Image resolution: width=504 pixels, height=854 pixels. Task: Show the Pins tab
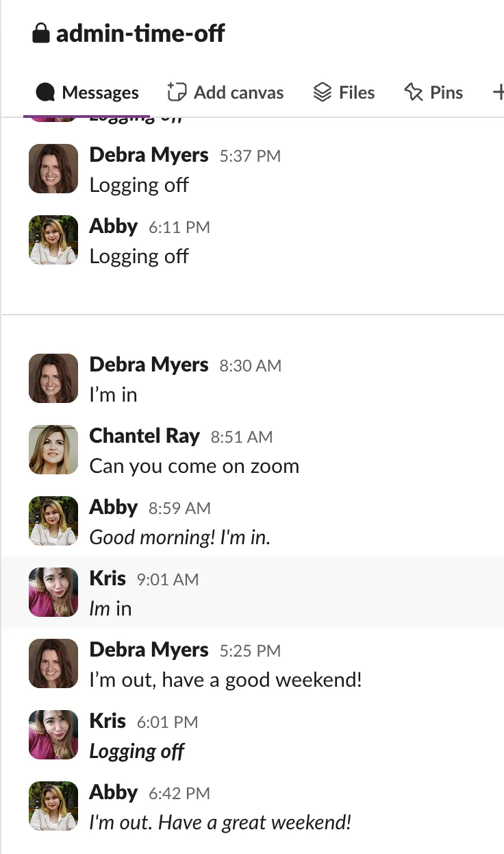coord(433,93)
